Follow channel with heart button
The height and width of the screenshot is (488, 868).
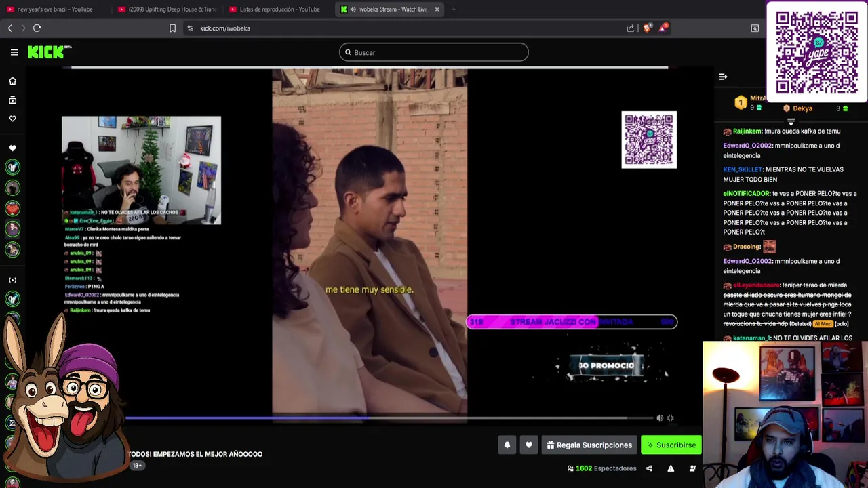[529, 445]
